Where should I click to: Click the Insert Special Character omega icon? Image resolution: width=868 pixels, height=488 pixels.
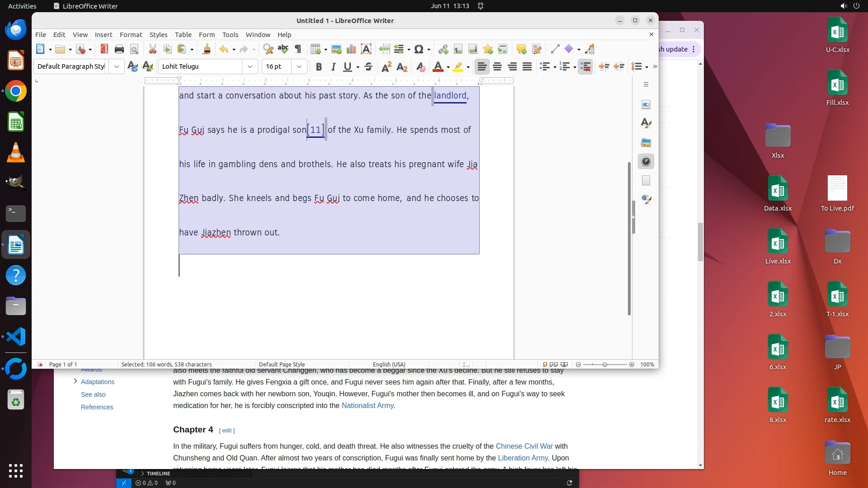(x=419, y=49)
